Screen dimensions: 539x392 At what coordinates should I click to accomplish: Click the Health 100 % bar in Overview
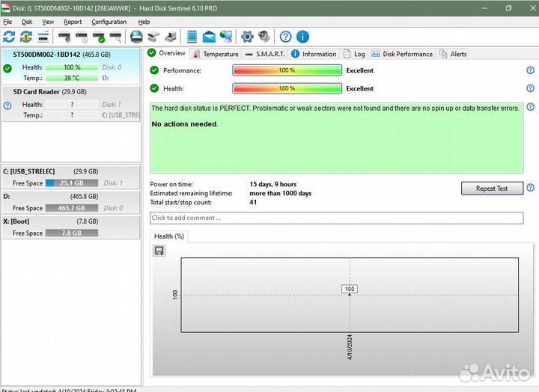tap(287, 88)
